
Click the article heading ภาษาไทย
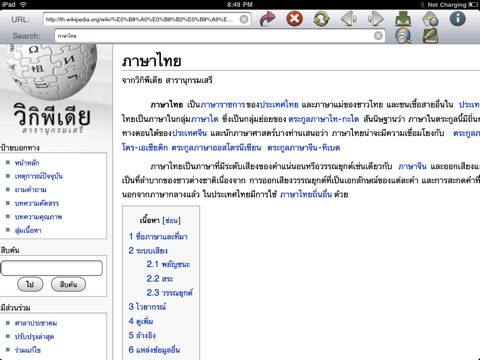[x=152, y=61]
